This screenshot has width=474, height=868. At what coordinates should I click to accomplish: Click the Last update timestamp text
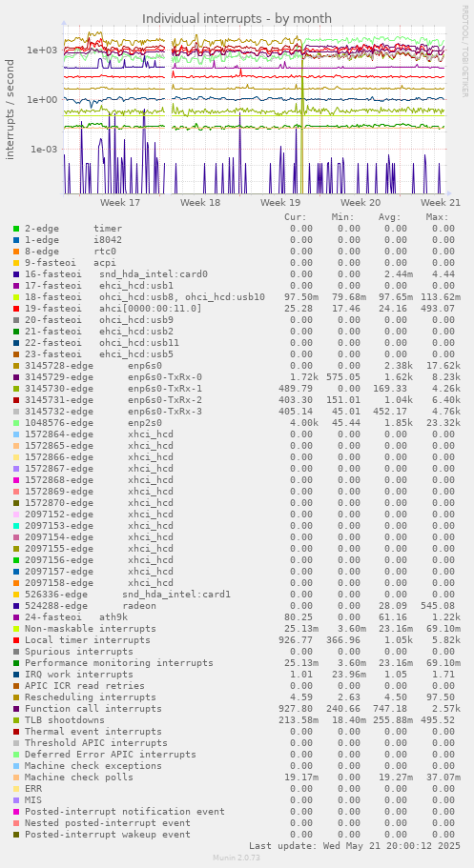354,846
